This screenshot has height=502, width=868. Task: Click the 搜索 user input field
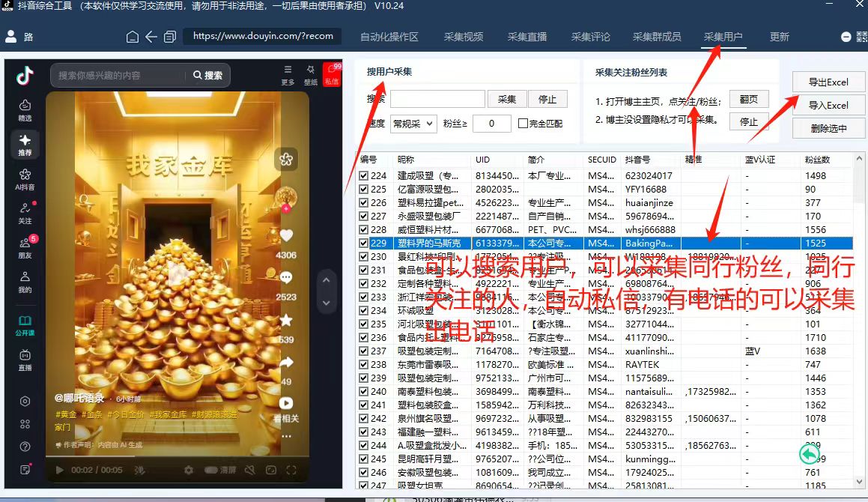click(x=437, y=100)
